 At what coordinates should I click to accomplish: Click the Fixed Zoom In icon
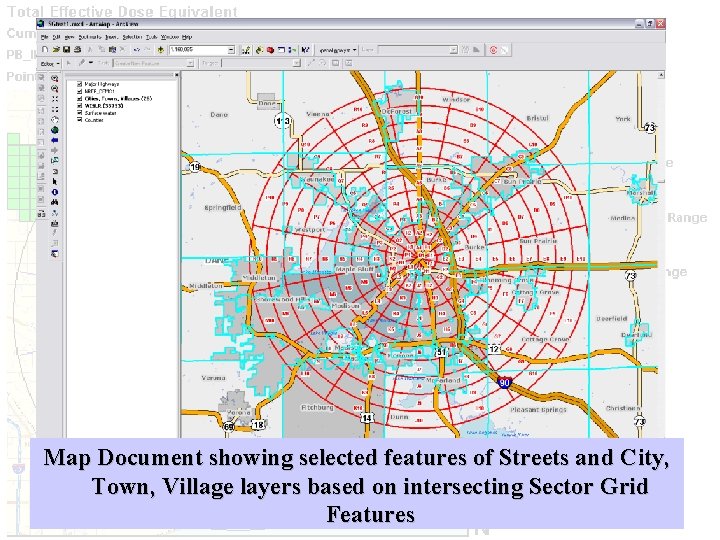(x=55, y=99)
